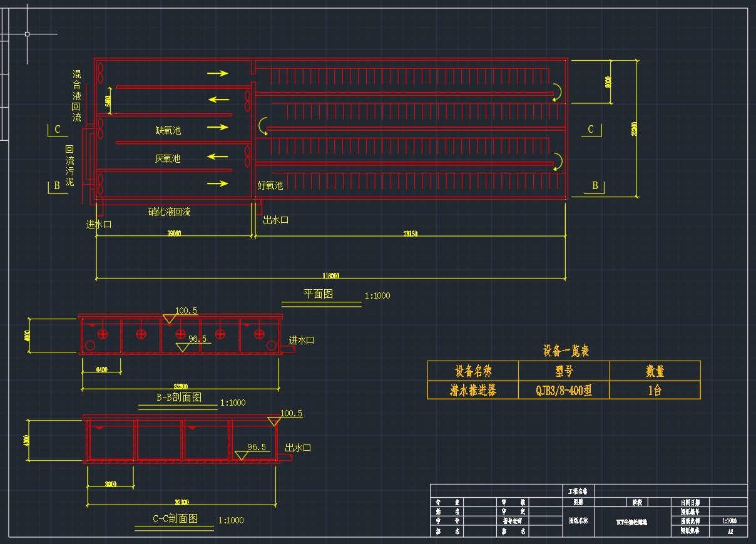Click the '型号' header cell
756x544 pixels.
[x=564, y=371]
